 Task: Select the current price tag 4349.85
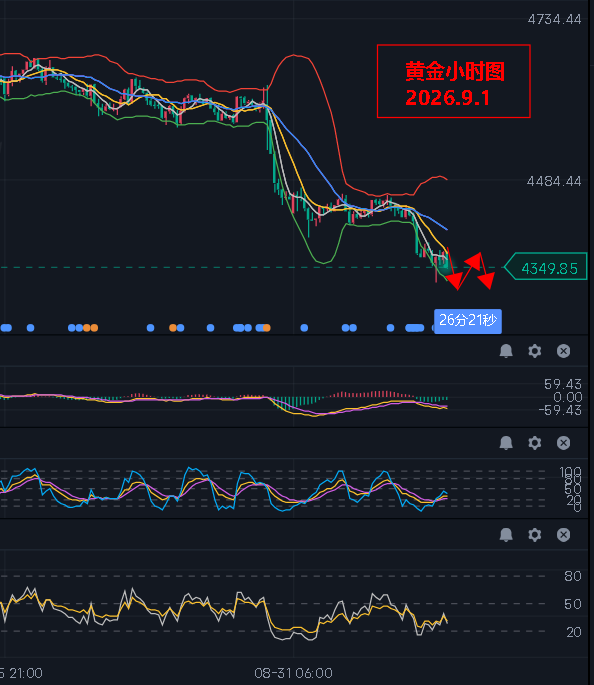546,266
